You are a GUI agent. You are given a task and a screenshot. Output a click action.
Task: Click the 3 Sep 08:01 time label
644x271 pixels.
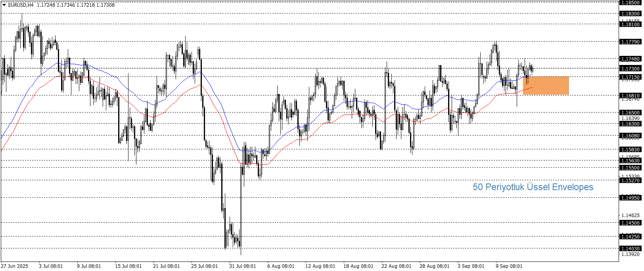click(471, 266)
